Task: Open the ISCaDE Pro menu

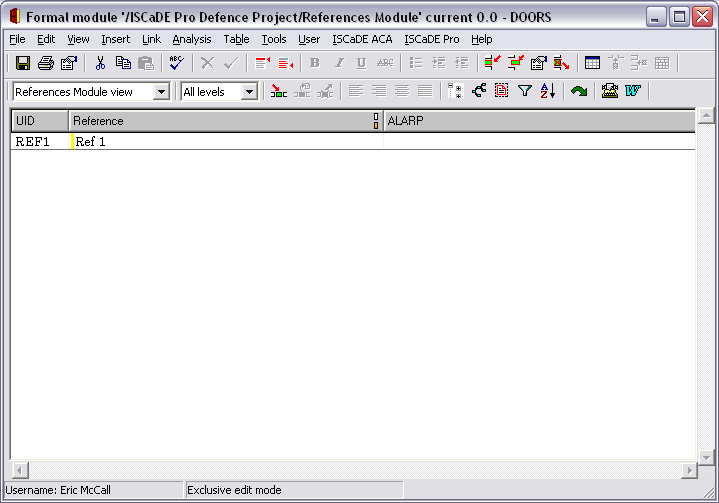Action: 431,39
